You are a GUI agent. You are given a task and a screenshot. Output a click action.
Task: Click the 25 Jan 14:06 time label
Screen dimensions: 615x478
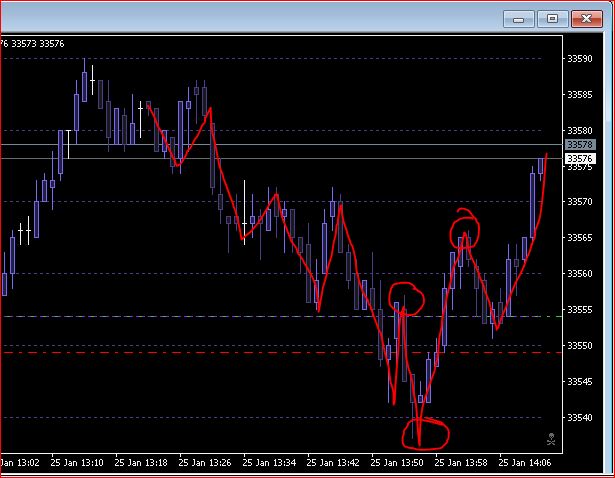tap(525, 463)
